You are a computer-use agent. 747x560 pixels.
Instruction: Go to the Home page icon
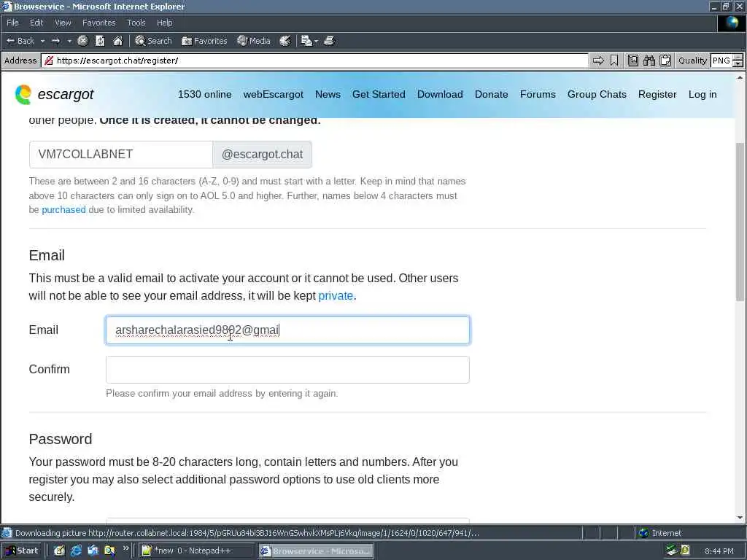point(117,41)
